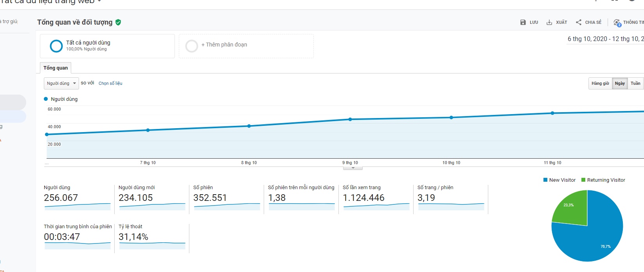
Task: Click the Chọn số liệu link
Action: (x=110, y=83)
